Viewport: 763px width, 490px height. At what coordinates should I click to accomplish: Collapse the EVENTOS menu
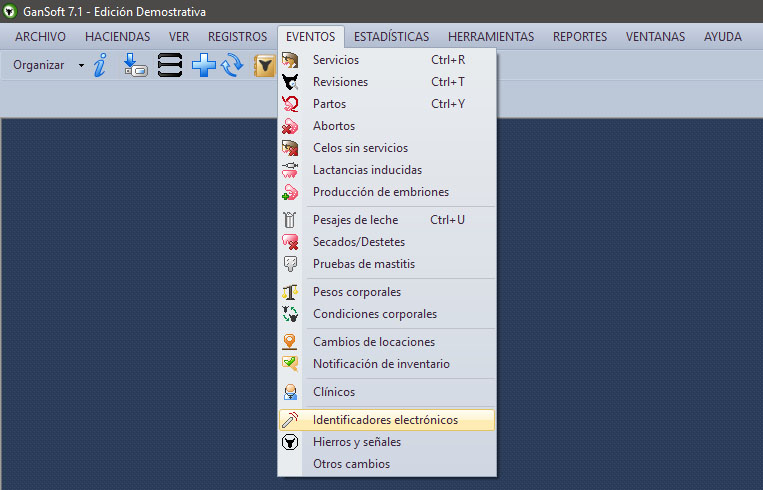tap(310, 36)
